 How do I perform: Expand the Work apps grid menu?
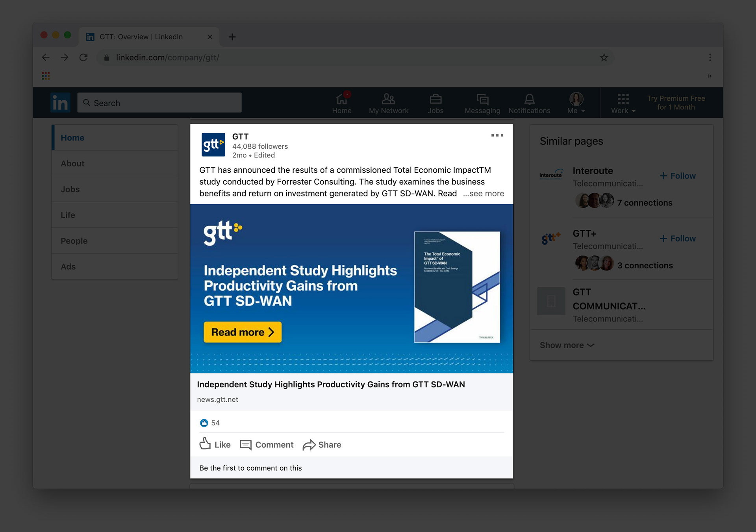623,103
